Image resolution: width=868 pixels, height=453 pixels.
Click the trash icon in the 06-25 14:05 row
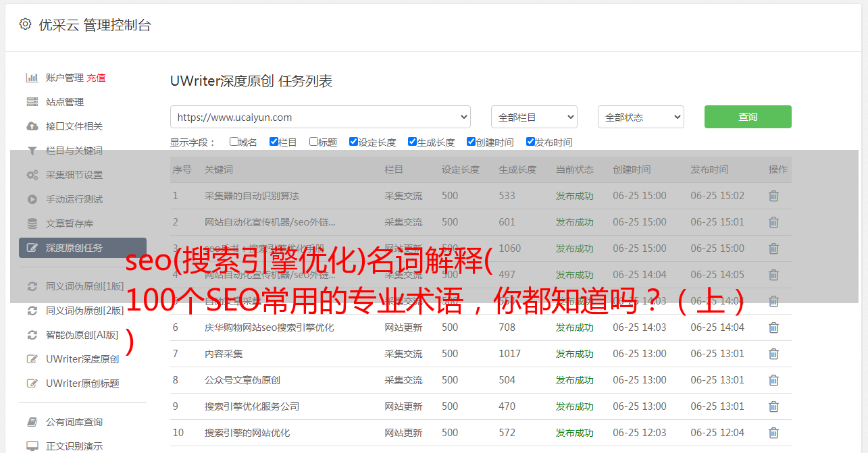(773, 275)
